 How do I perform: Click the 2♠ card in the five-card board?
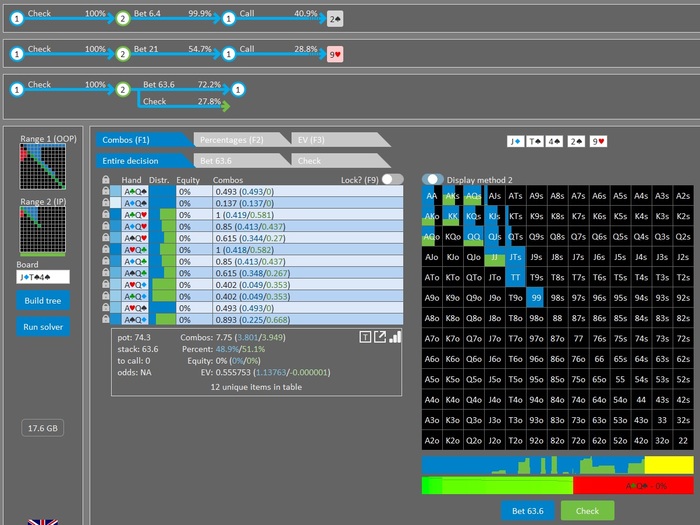pos(576,142)
